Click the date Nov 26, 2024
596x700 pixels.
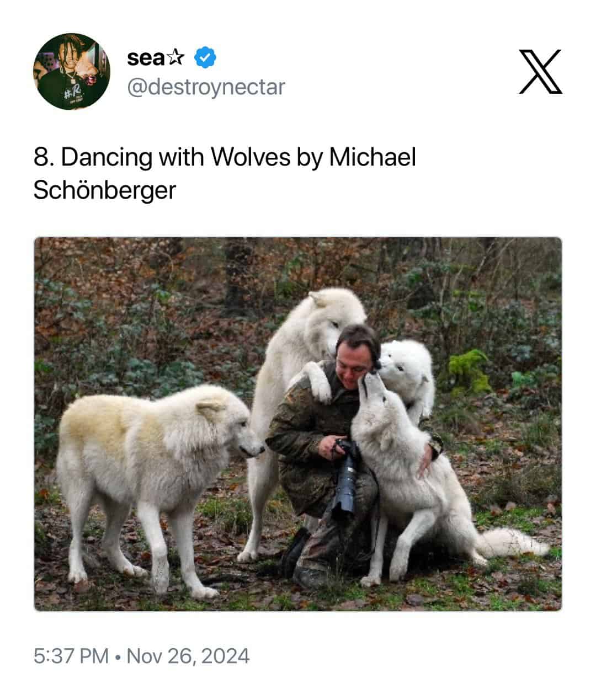click(188, 657)
